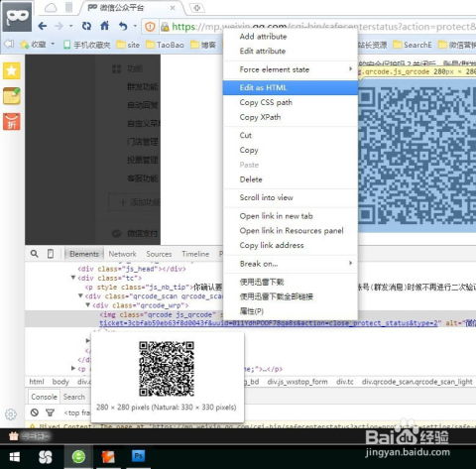Open the Windows Start button
This screenshot has width=476, height=469.
point(15,457)
